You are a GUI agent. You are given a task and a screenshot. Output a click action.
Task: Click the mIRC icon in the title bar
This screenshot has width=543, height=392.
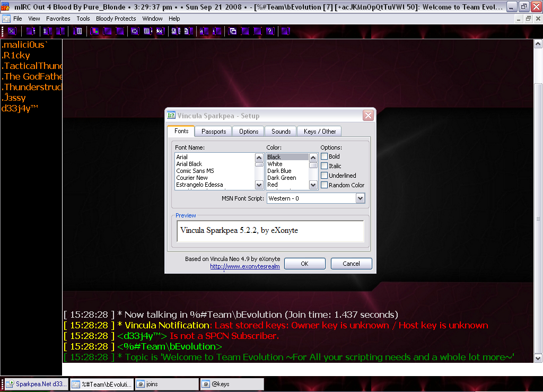[x=5, y=6]
